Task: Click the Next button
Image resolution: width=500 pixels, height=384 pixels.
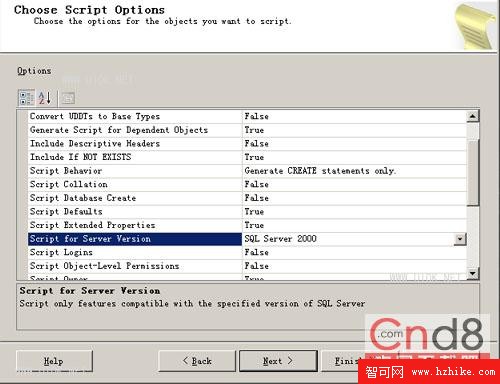Action: [x=278, y=361]
